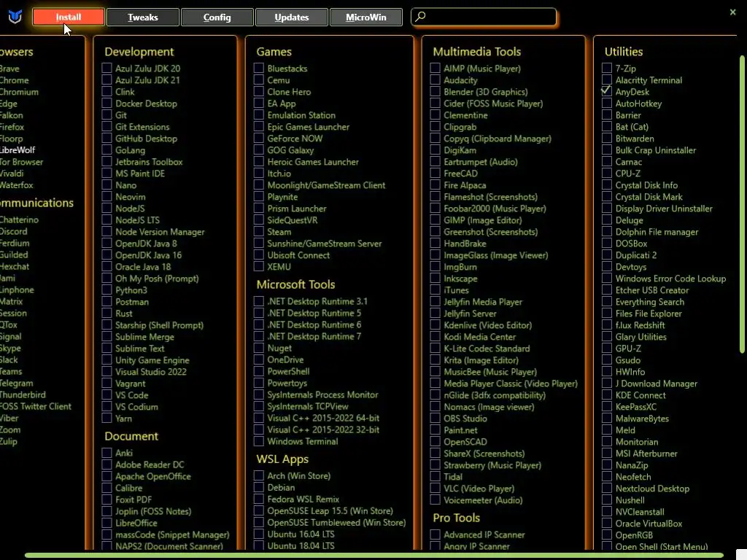Screen dimensions: 747x560
Task: Check the LibreOffice checkbox
Action: click(107, 523)
